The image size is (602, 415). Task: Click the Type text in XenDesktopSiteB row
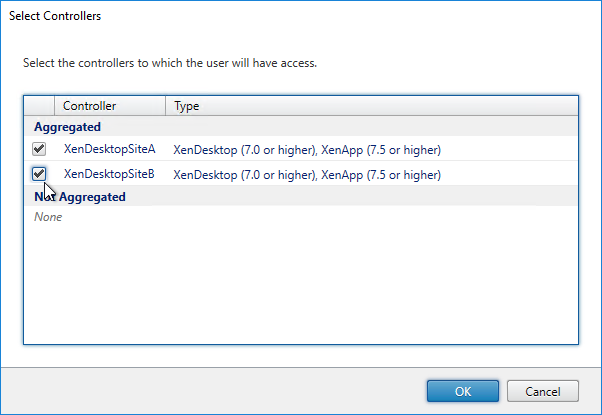click(307, 175)
